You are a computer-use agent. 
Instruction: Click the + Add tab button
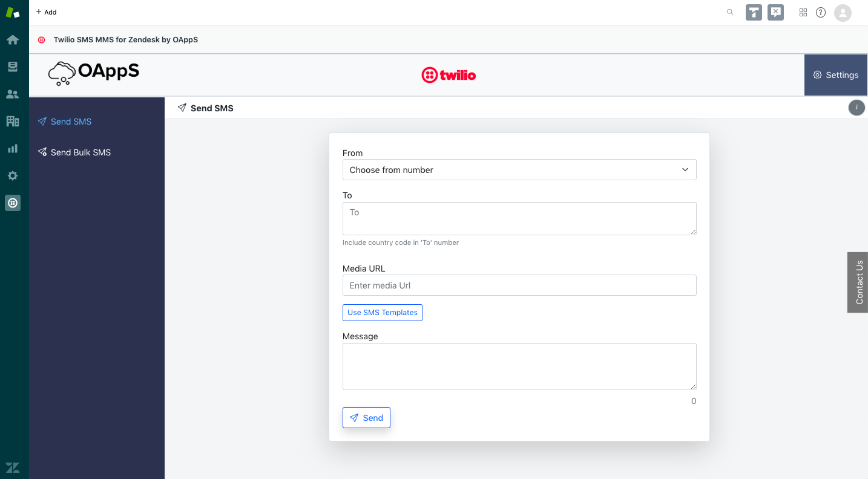(46, 12)
